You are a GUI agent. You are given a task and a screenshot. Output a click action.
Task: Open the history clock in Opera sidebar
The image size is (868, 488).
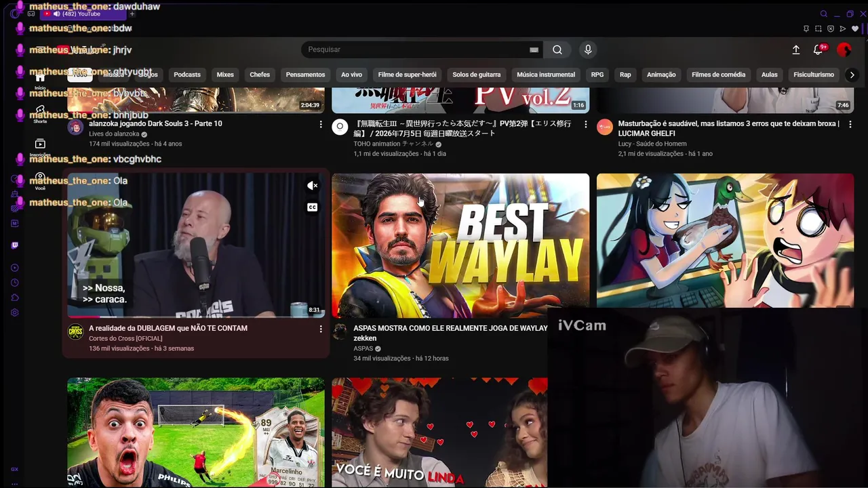click(15, 283)
